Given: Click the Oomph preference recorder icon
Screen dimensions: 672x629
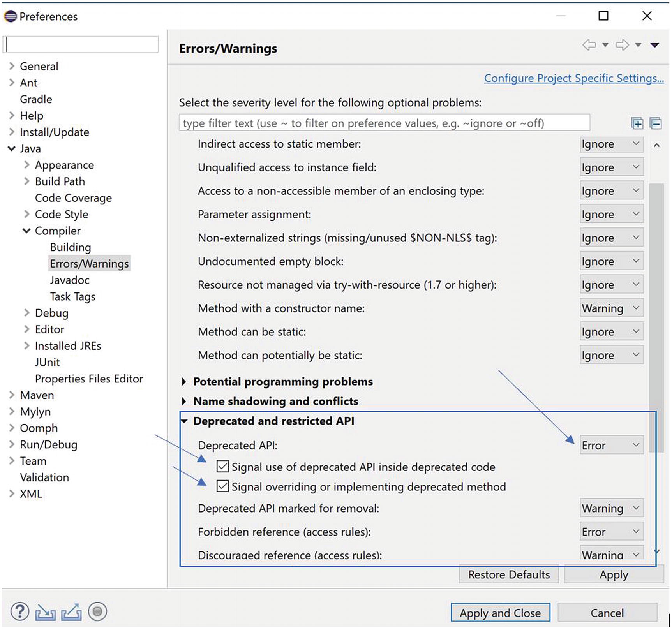Looking at the screenshot, I should click(97, 611).
